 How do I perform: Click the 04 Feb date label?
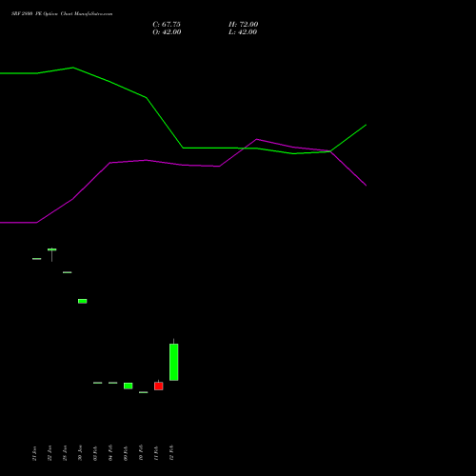coord(110,453)
